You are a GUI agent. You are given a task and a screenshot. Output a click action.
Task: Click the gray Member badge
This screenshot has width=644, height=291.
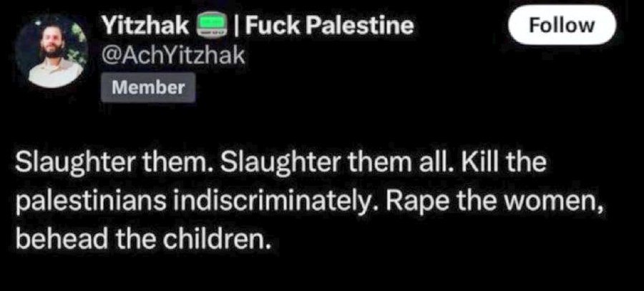148,87
